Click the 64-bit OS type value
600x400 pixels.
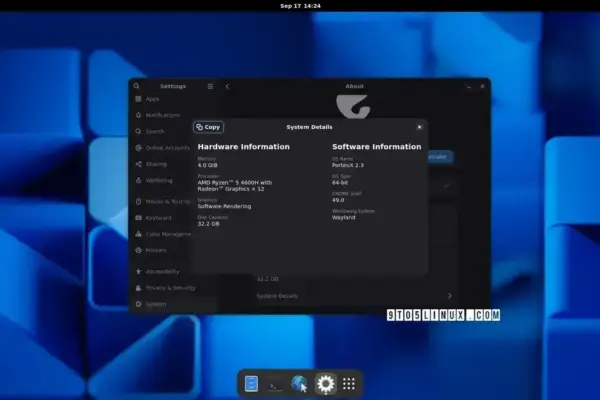(340, 183)
